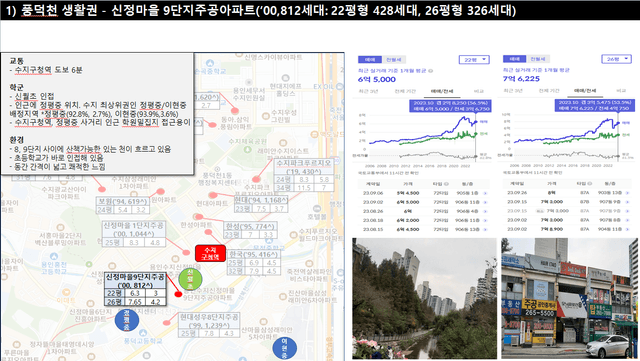Switch to 최근 3년 tab in 22평 panel
640x361 pixels.
tap(369, 91)
